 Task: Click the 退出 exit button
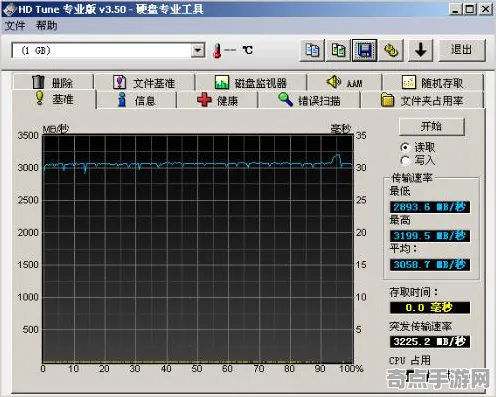coord(462,50)
